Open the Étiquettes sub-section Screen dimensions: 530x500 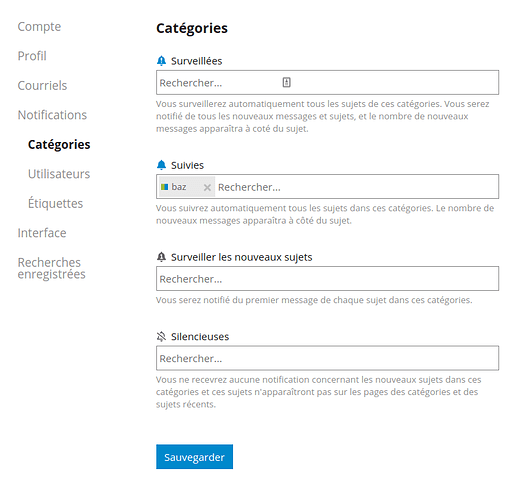(55, 203)
